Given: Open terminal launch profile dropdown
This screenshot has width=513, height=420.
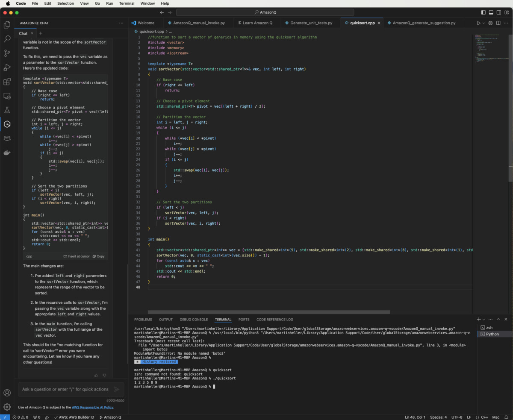Looking at the screenshot, I should point(483,319).
